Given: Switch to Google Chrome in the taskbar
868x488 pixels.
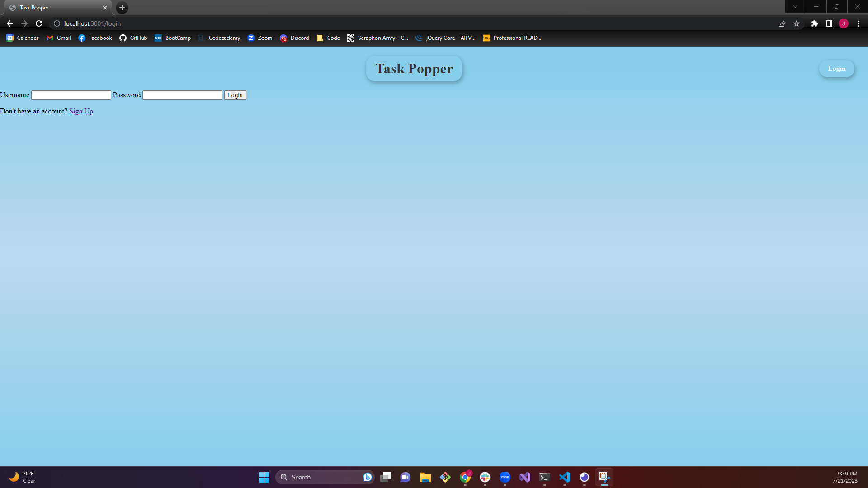Looking at the screenshot, I should [x=465, y=477].
